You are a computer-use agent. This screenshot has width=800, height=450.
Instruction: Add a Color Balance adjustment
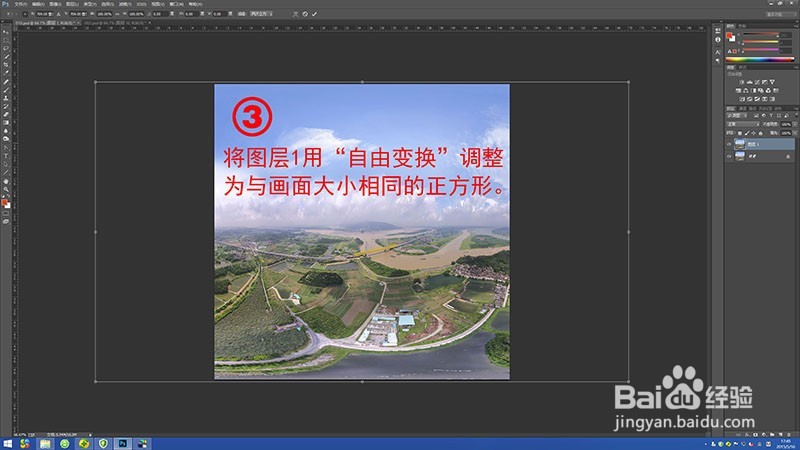pos(745,90)
